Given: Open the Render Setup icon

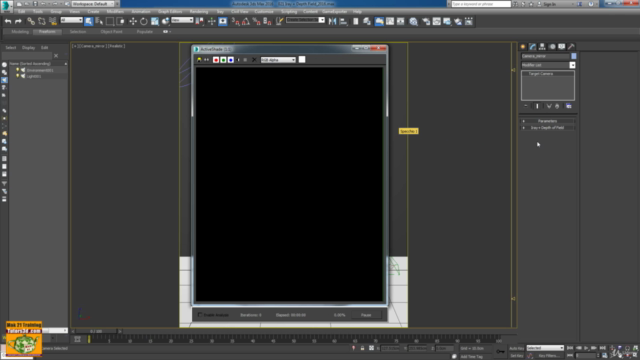Looking at the screenshot, I should pos(426,21).
